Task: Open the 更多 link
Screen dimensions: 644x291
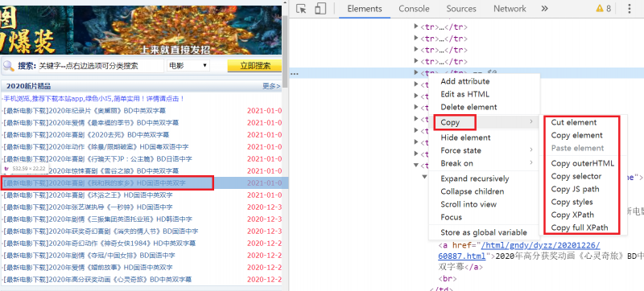Action: click(271, 86)
